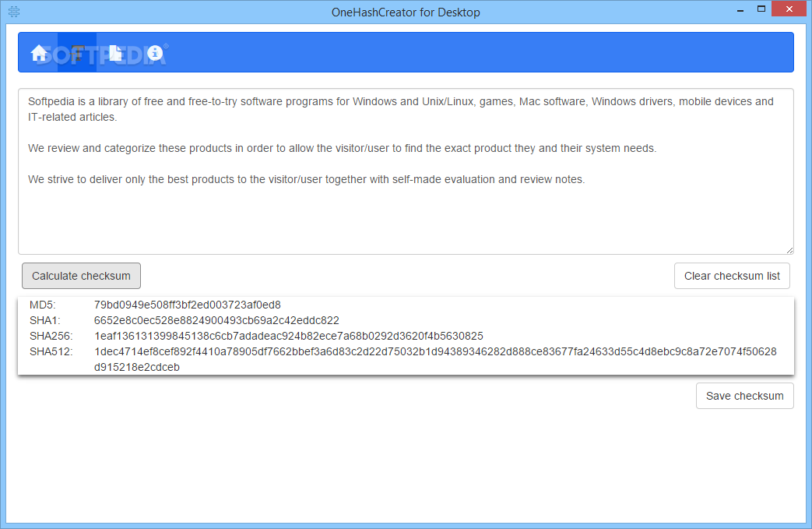Click the SHA256: label
Viewport: 812px width, 529px height.
(51, 336)
